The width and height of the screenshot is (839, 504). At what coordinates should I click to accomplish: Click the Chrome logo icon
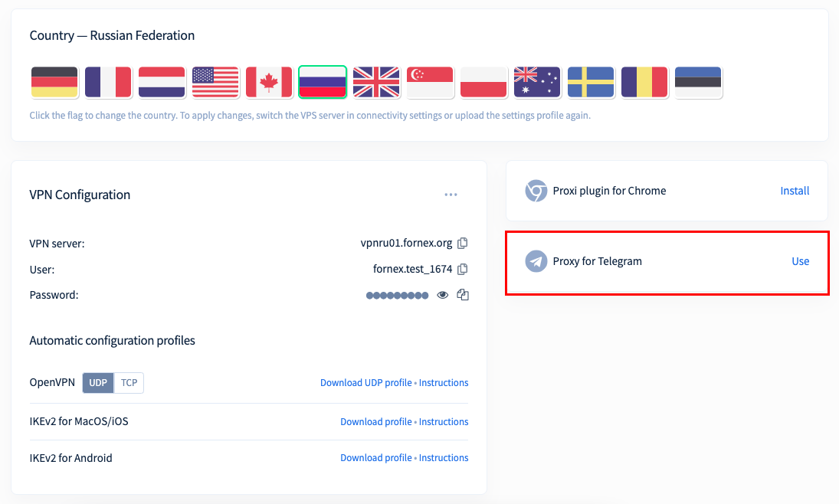[x=536, y=191]
